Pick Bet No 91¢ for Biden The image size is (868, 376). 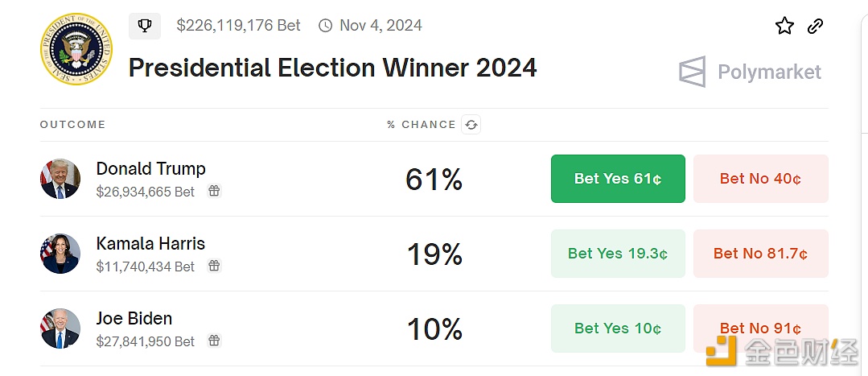pos(761,328)
